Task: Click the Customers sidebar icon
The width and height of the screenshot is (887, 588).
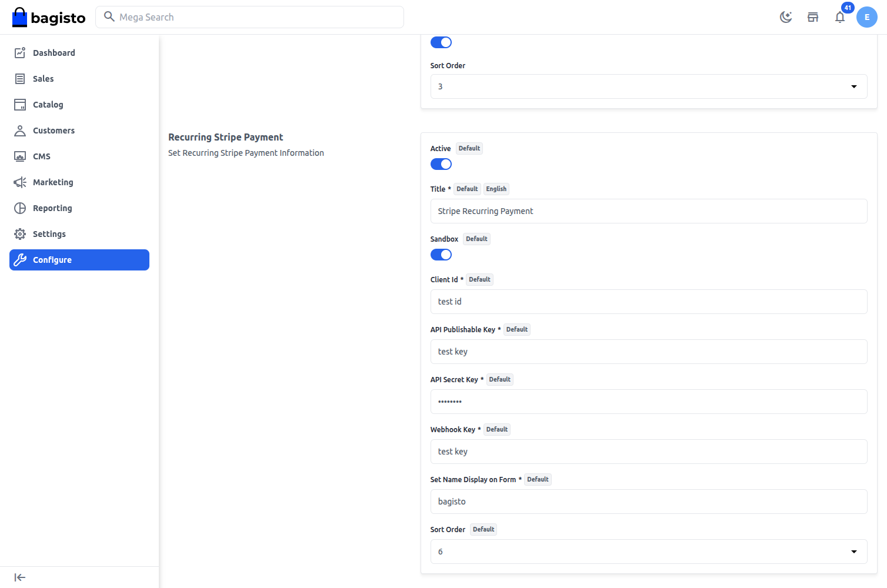Action: (x=19, y=130)
